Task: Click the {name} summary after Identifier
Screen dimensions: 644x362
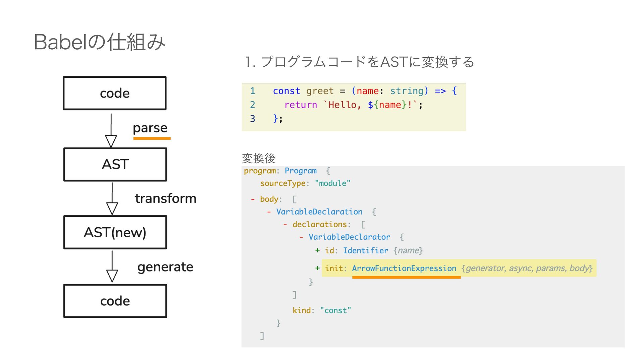Action: (408, 251)
